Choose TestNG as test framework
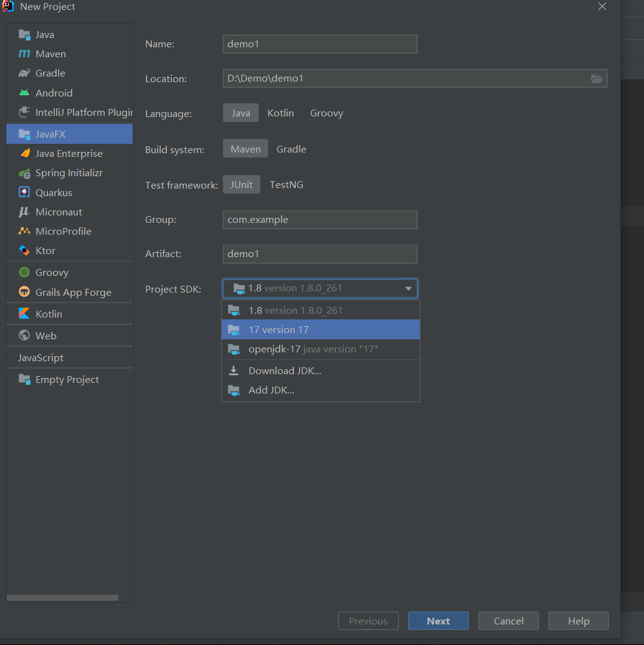This screenshot has width=644, height=645. (286, 184)
